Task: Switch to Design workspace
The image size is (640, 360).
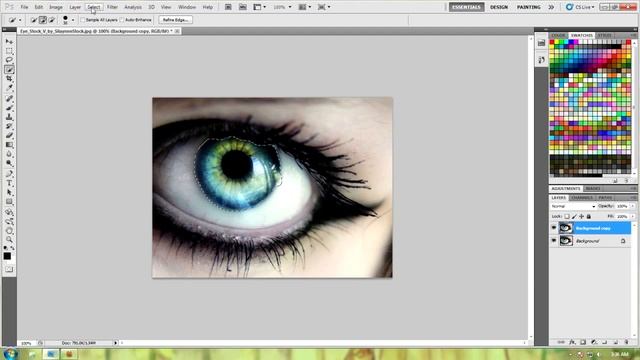Action: tap(499, 7)
